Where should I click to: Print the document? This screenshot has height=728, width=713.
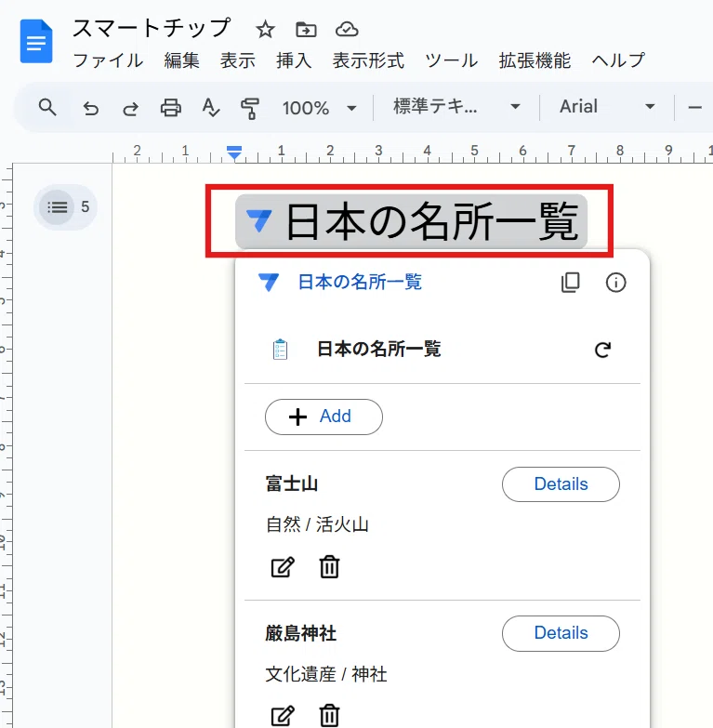point(170,108)
